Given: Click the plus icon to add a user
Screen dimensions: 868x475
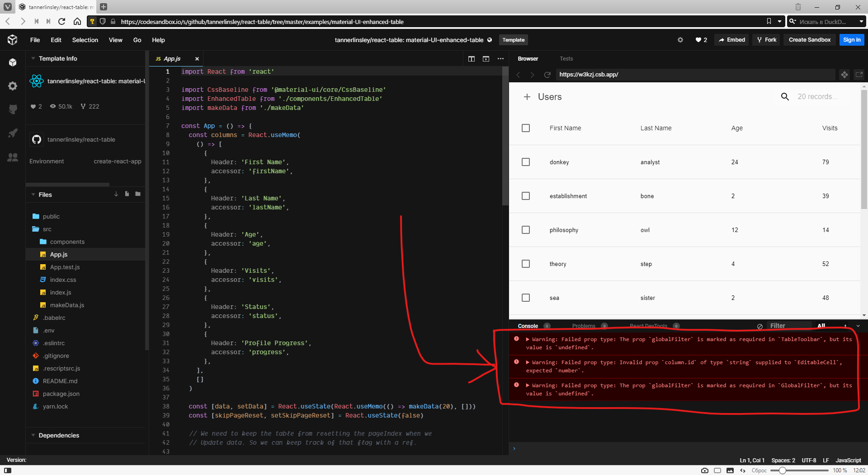Looking at the screenshot, I should pyautogui.click(x=527, y=96).
